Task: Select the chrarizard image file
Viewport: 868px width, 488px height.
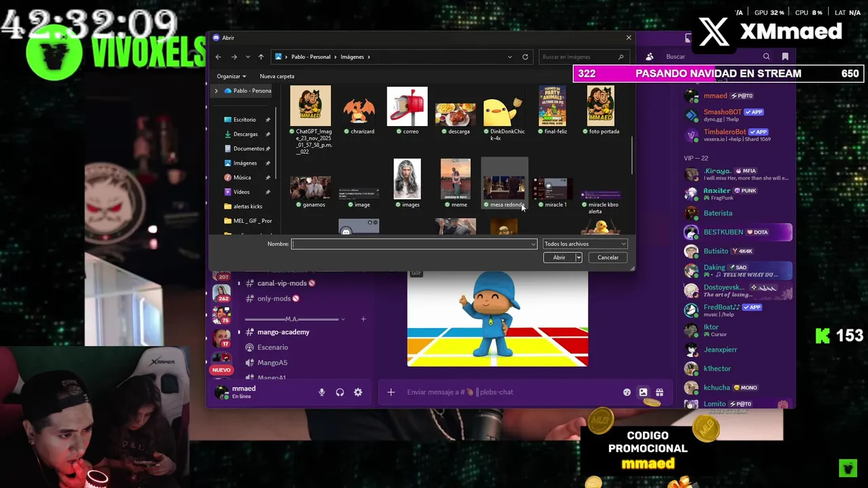Action: click(x=359, y=112)
